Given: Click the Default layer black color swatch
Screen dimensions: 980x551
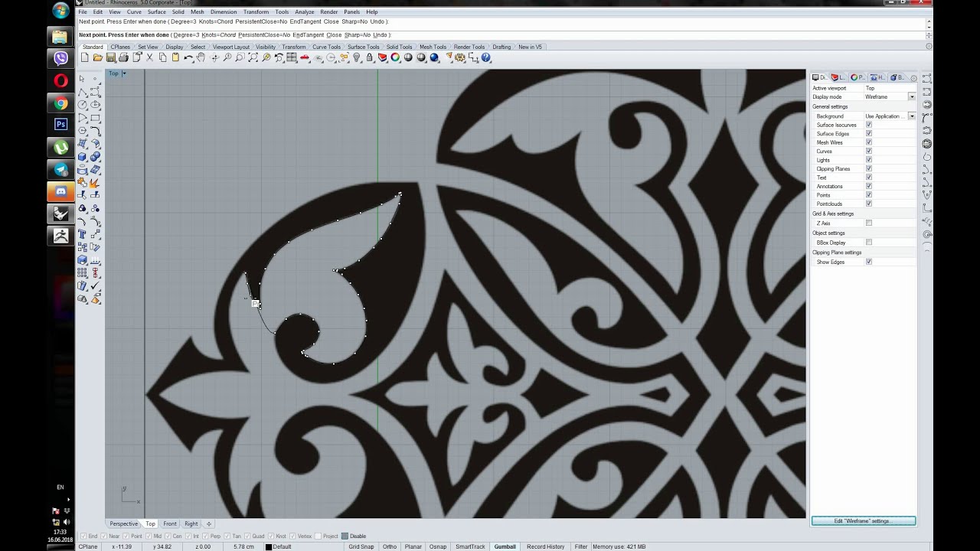Looking at the screenshot, I should point(269,546).
